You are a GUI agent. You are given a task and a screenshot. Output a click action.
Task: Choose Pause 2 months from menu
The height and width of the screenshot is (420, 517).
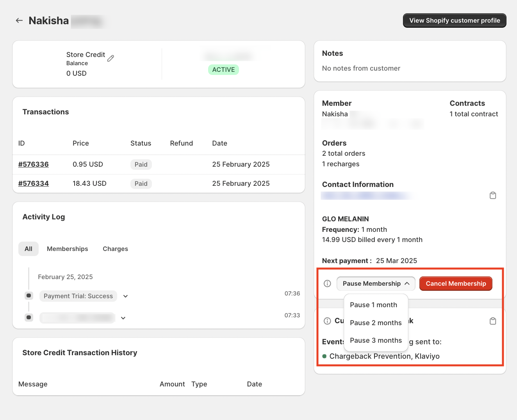(376, 323)
